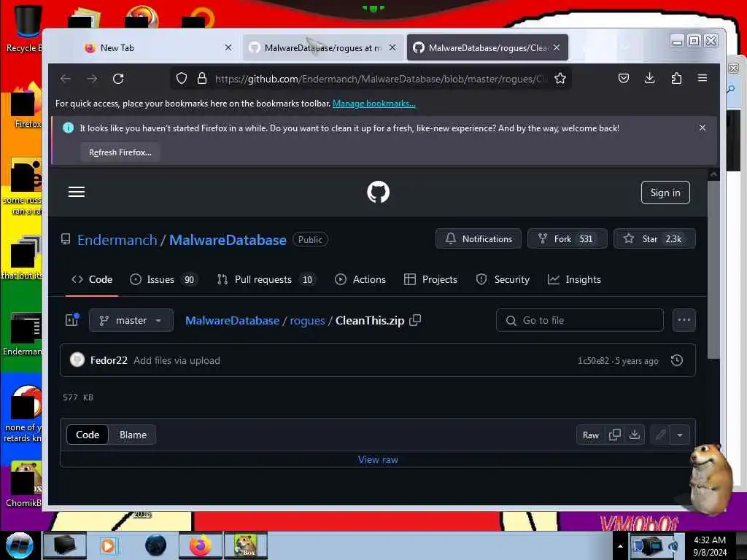Open the Security tab
This screenshot has height=560, width=747.
click(x=503, y=279)
